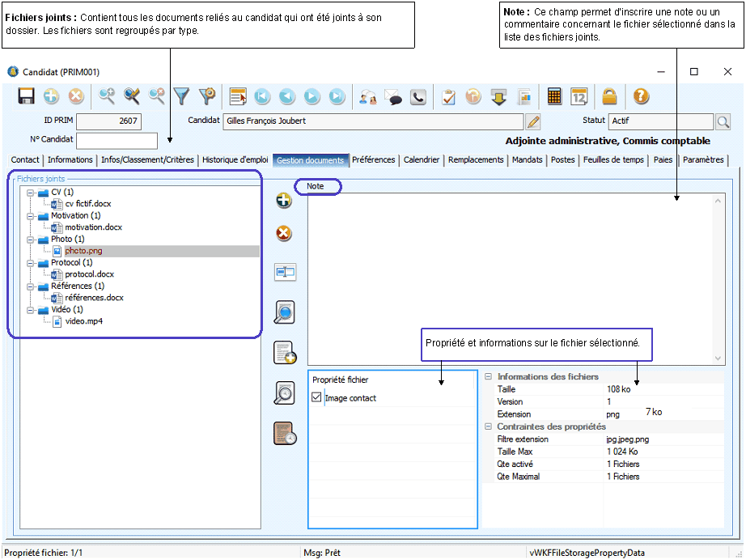Click the phone icon in toolbar

coord(418,97)
